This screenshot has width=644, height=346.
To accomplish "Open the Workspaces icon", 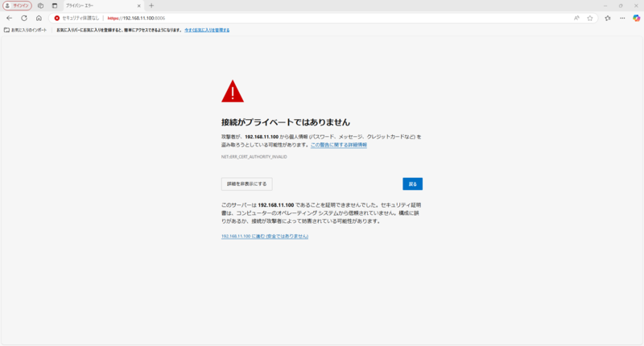I will tap(40, 6).
